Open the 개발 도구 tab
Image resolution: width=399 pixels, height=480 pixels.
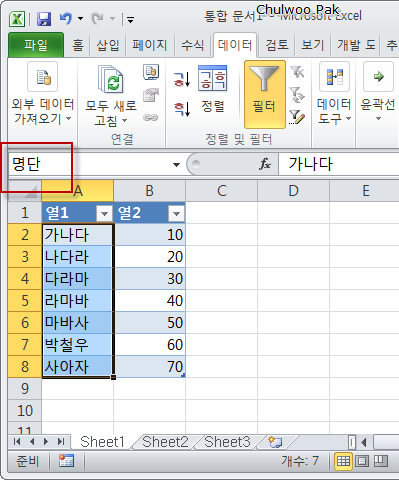point(356,45)
